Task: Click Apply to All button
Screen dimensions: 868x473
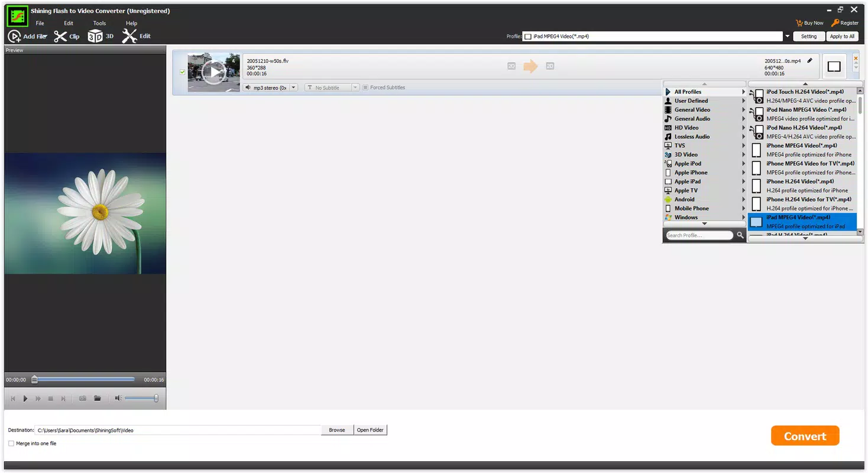Action: click(842, 37)
